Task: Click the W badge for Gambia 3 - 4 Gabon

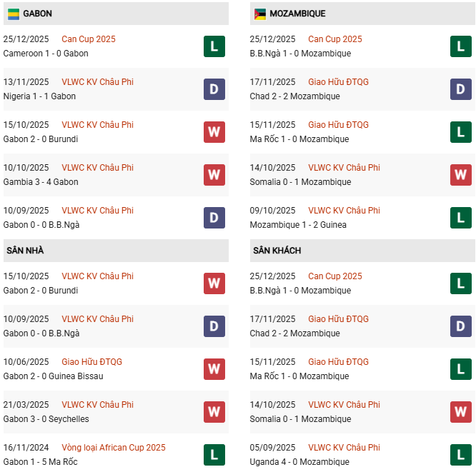Action: (x=214, y=175)
